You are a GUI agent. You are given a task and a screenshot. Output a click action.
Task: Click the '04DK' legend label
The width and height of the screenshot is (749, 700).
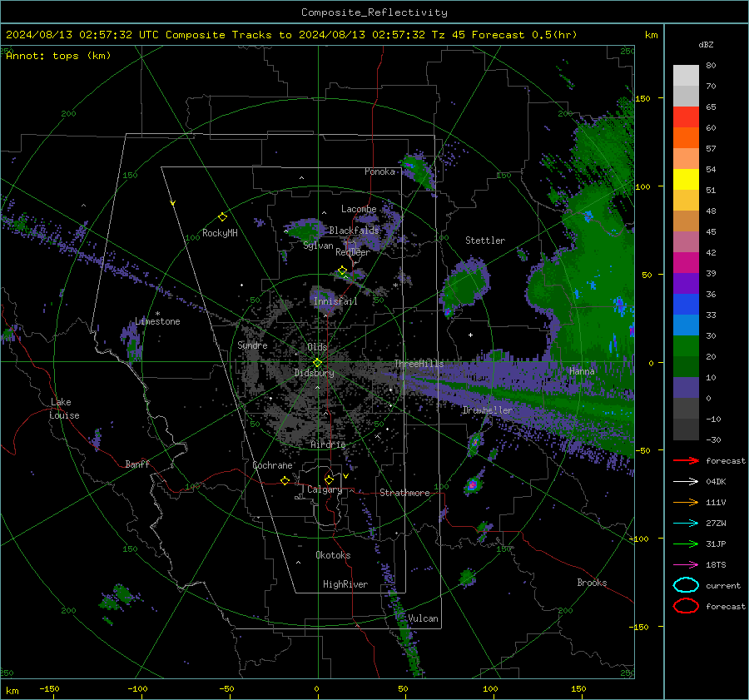tap(716, 482)
